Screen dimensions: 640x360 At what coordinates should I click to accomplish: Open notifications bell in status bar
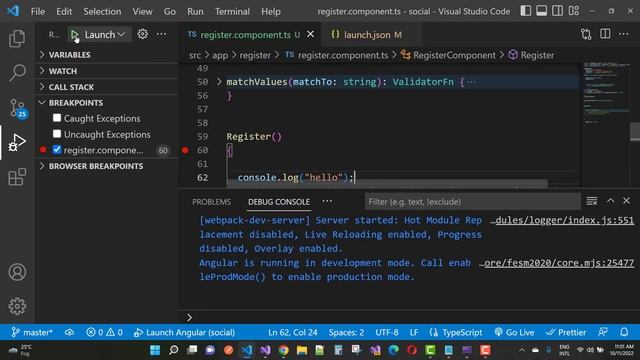point(624,332)
